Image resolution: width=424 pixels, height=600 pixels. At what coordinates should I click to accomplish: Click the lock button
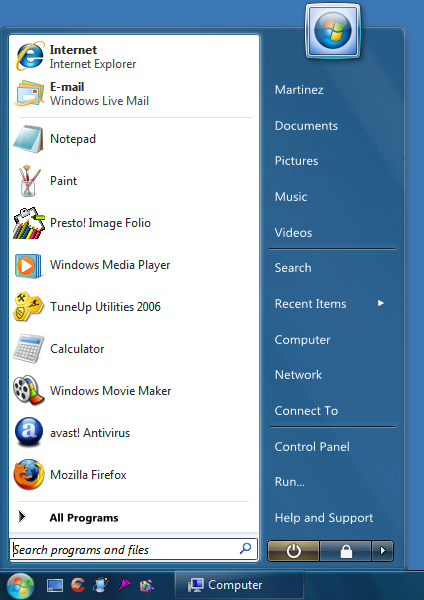click(346, 551)
